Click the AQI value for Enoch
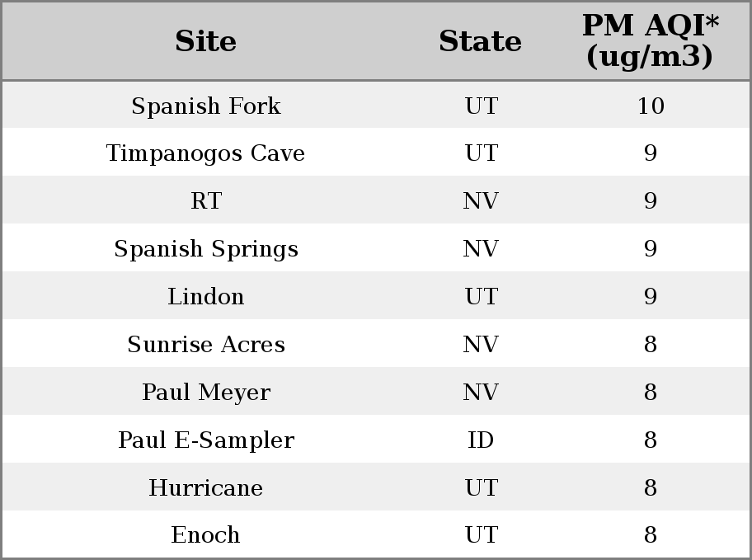 pyautogui.click(x=651, y=534)
